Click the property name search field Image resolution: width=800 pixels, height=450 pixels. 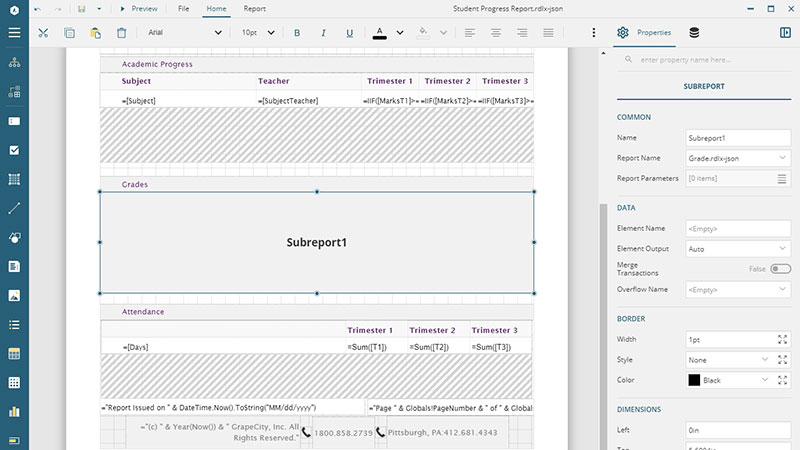tap(710, 61)
